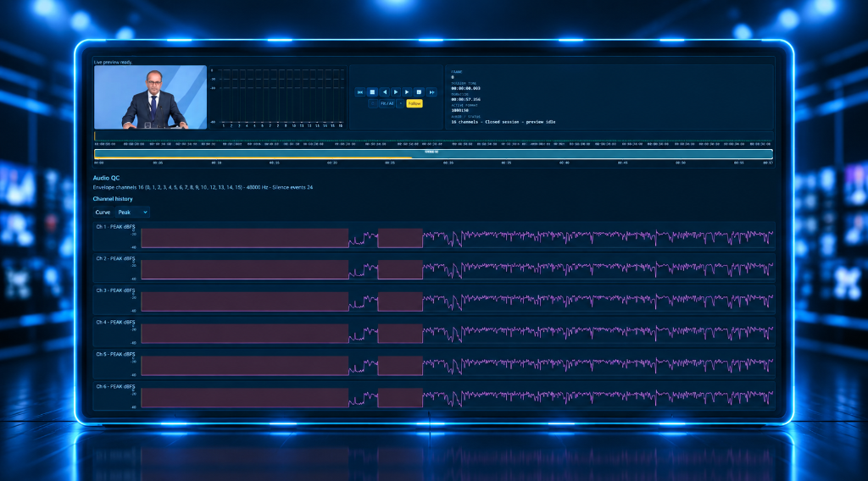This screenshot has width=868, height=481.
Task: Stop playback with the square stop button
Action: 373,91
